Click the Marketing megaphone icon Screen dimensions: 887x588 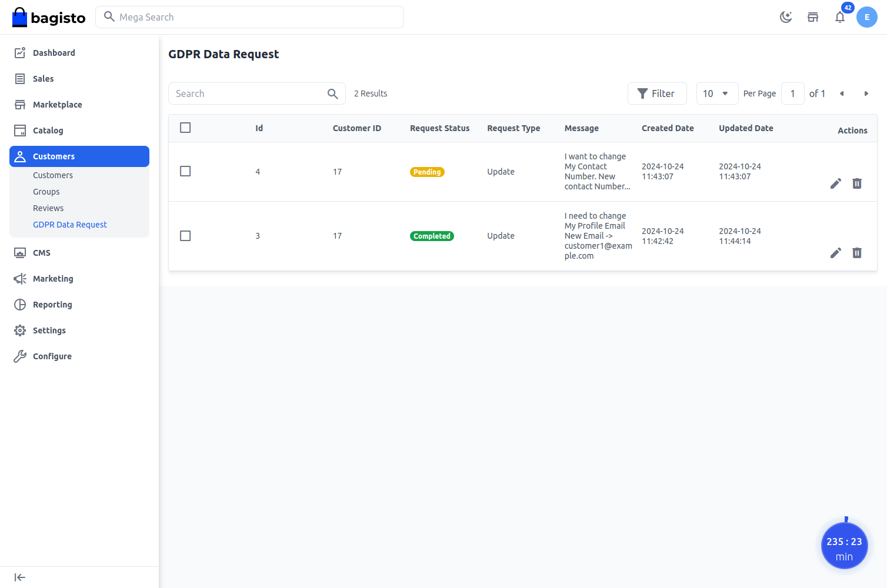point(20,279)
